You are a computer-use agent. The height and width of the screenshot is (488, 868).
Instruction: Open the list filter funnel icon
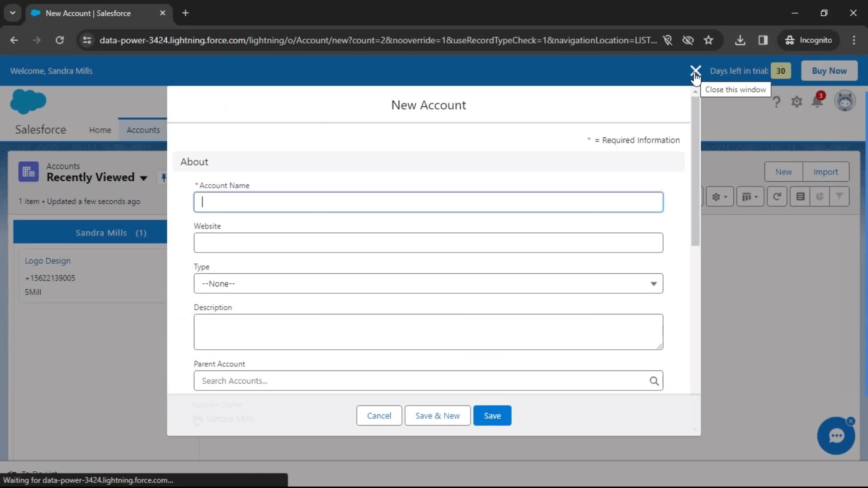(x=840, y=197)
